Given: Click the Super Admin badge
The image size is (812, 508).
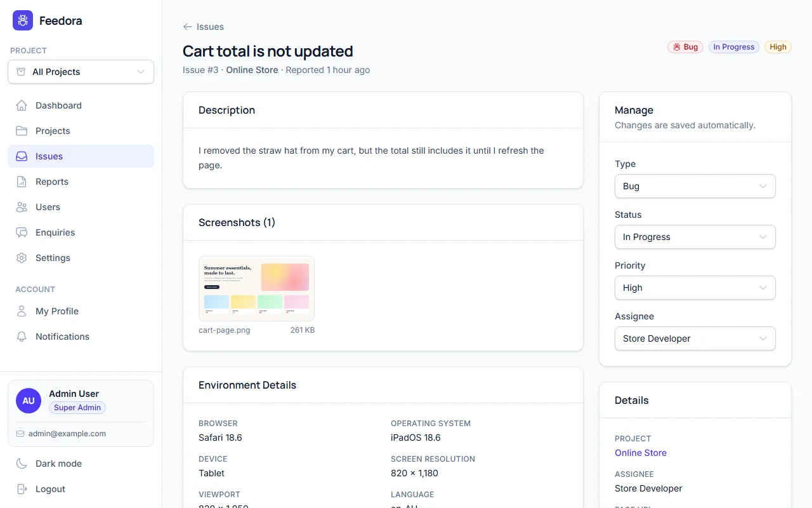Looking at the screenshot, I should [77, 408].
